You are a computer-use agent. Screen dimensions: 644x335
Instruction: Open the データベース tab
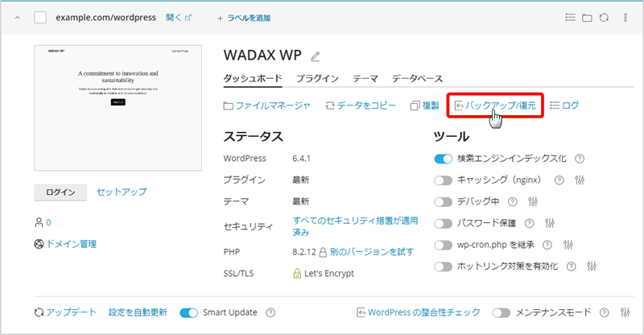[417, 78]
